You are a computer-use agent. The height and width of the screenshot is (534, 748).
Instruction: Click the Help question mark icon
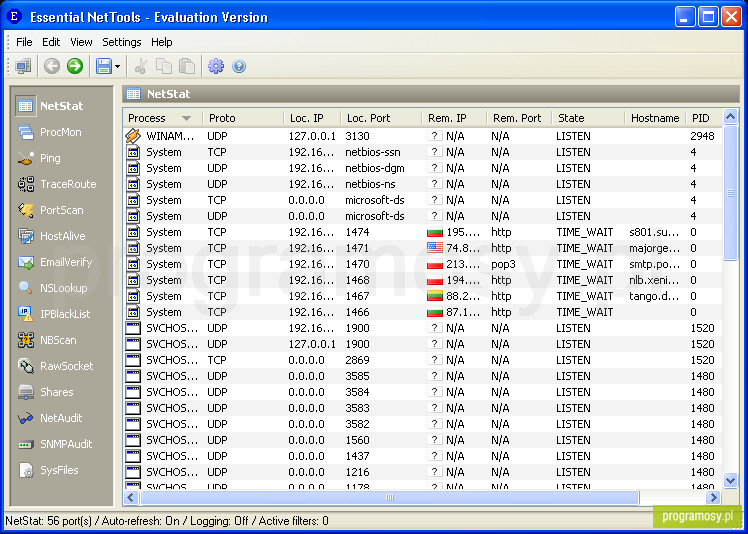click(x=239, y=66)
